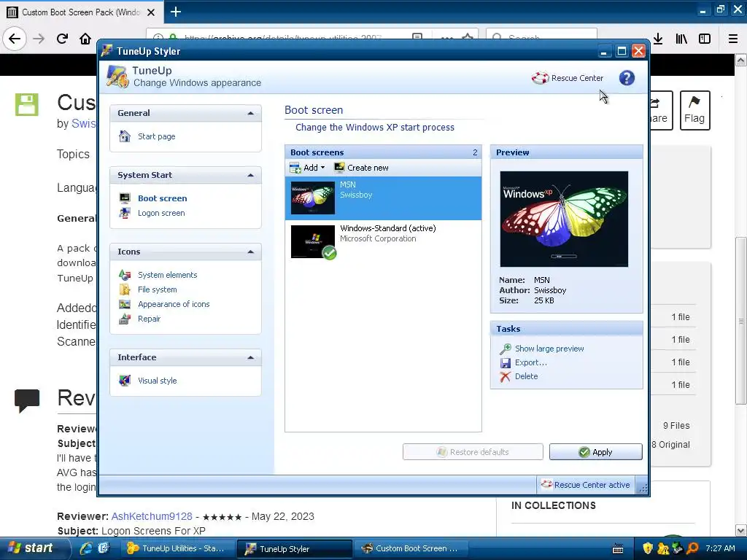Toggle the browser sidebar icon
The height and width of the screenshot is (560, 747).
[705, 39]
